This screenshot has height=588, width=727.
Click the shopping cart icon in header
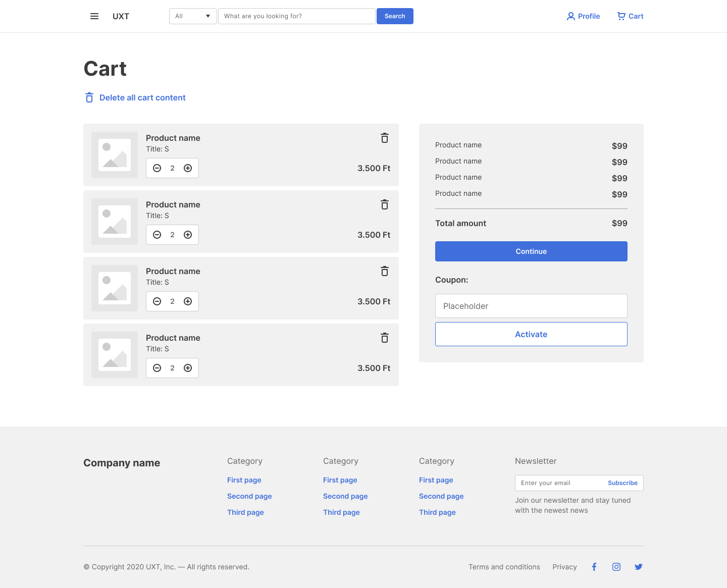tap(621, 16)
